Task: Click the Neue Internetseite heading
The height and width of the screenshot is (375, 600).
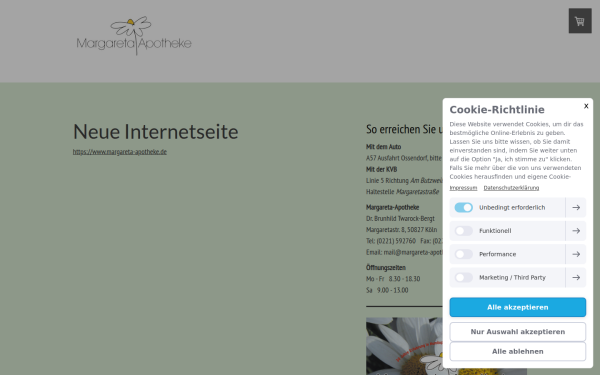Action: tap(155, 132)
